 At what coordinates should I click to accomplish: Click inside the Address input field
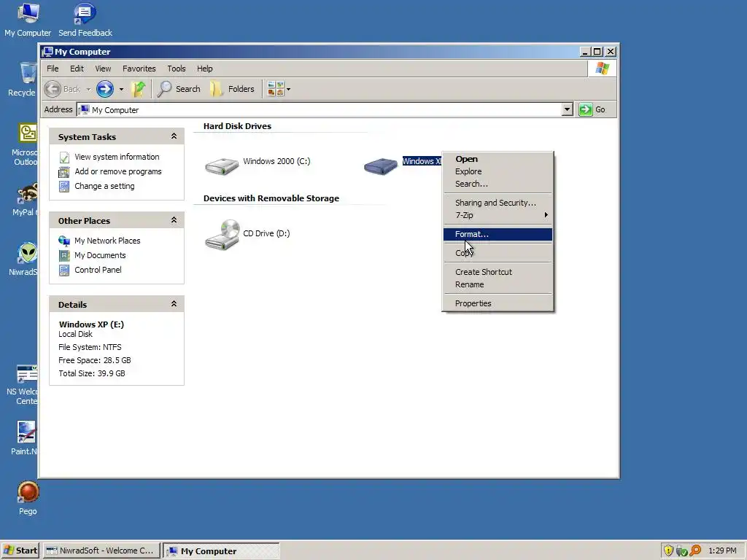pyautogui.click(x=320, y=109)
